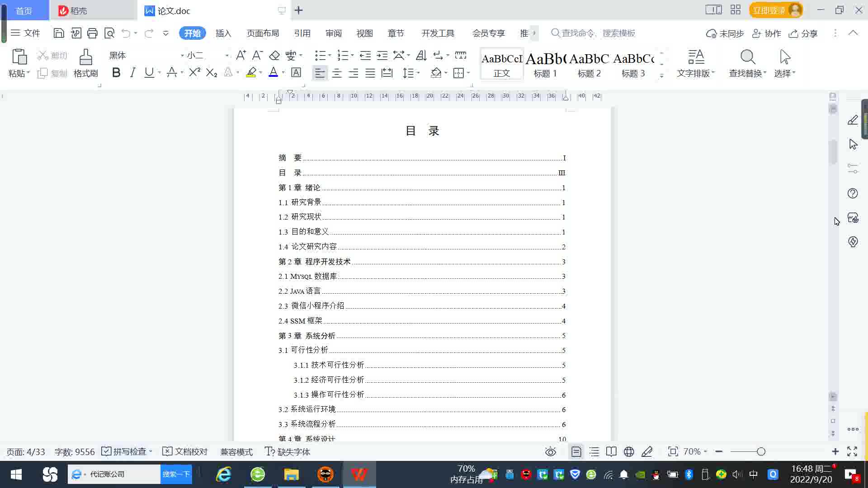Decrease font size with A- icon
The image size is (868, 488).
pyautogui.click(x=257, y=55)
